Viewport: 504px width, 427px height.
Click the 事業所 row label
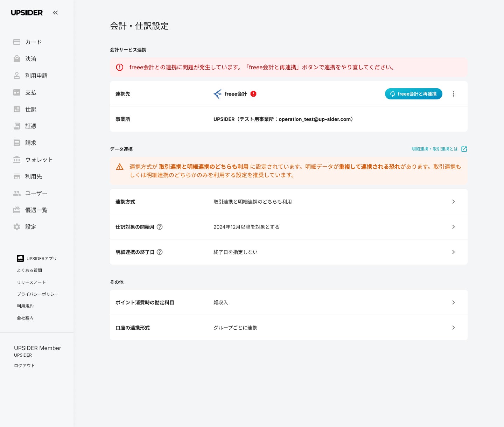123,119
